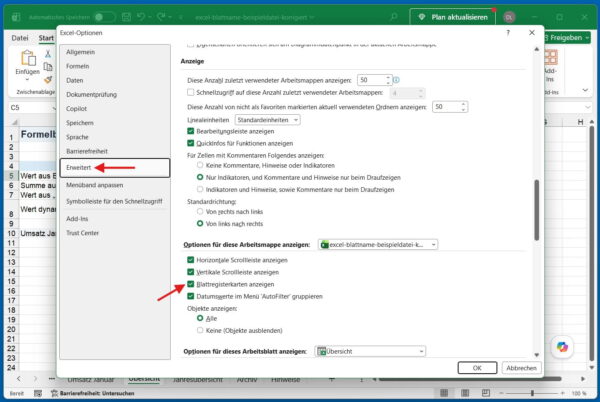This screenshot has width=600, height=402.
Task: Open the Übersicht worksheet dropdown
Action: tap(370, 351)
